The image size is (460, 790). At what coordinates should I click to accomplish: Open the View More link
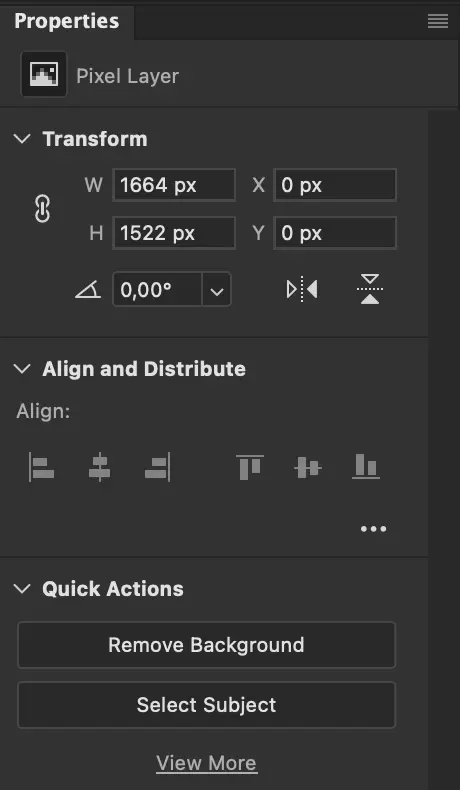point(207,763)
